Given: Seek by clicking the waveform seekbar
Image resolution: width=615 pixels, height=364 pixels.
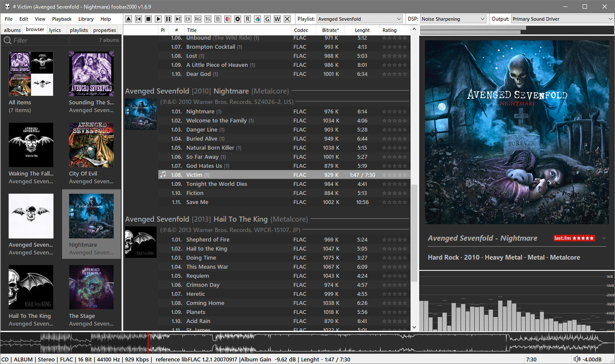Looking at the screenshot, I should 302,343.
